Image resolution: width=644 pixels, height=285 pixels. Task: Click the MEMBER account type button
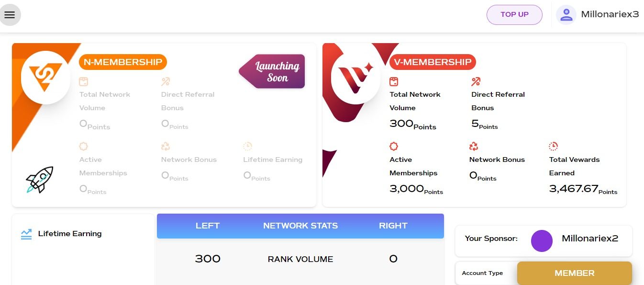point(574,273)
